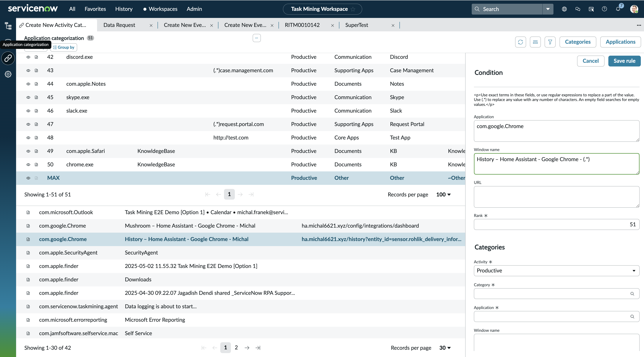
Task: Select the Application categorization link icon in sidebar
Action: 8,58
